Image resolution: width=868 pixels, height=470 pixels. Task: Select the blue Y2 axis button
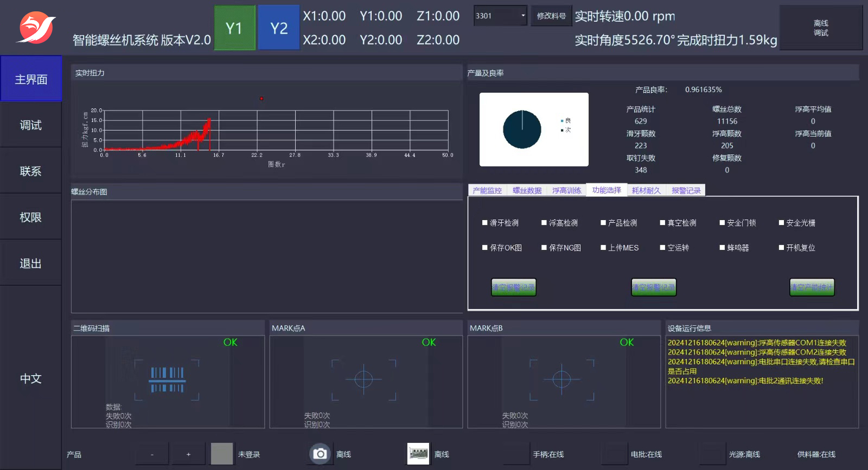coord(279,28)
